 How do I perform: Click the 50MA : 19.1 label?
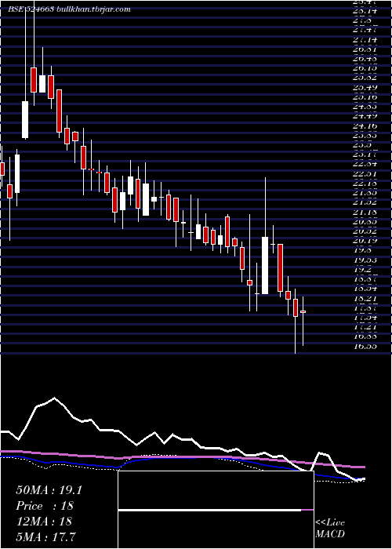[49, 490]
